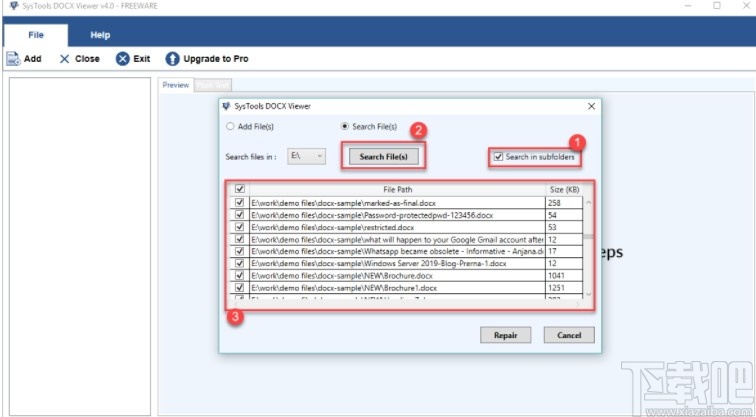Viewport: 756px width, 417px height.
Task: Click the SysTools logo in dialog title bar
Action: click(x=226, y=106)
